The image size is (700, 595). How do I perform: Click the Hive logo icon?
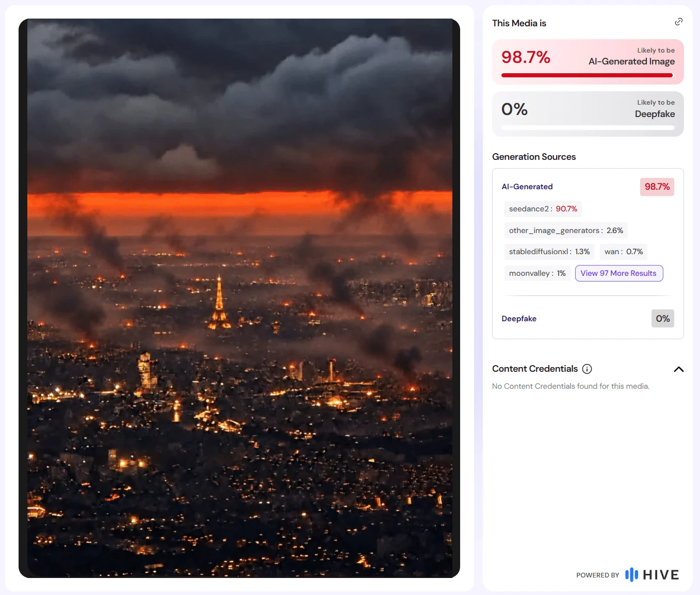coord(631,575)
